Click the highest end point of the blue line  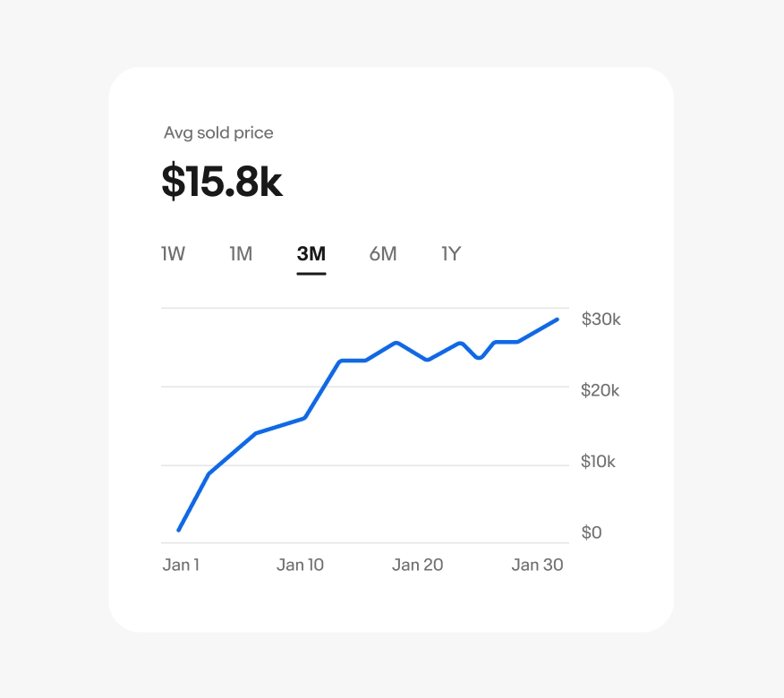[558, 319]
